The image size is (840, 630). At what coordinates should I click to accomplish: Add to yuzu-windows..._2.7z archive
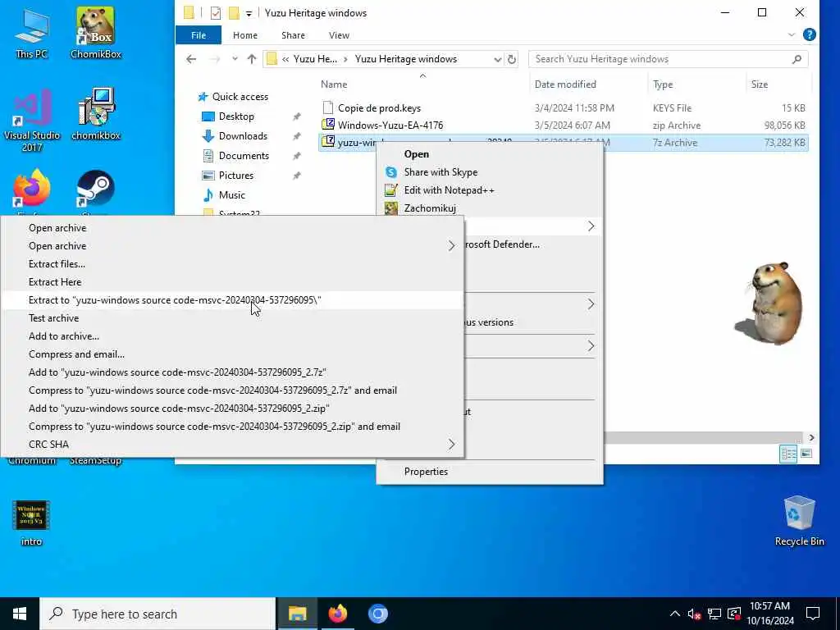click(x=232, y=372)
